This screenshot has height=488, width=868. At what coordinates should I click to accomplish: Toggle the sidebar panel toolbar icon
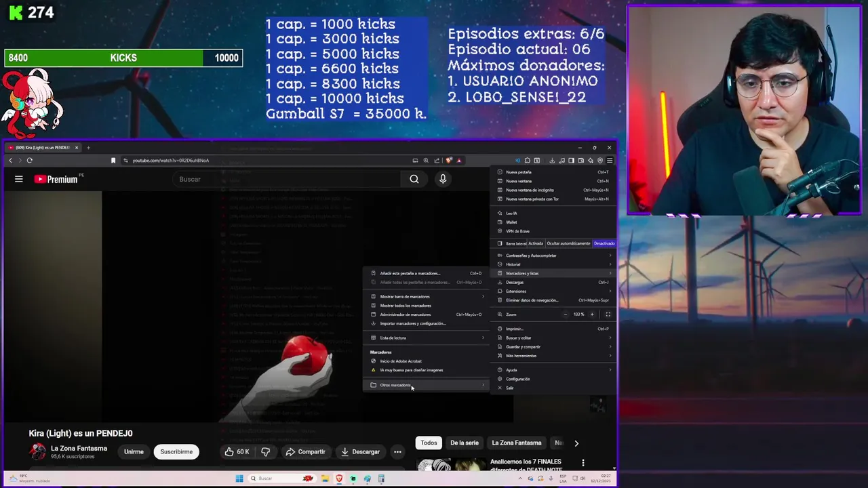point(571,161)
